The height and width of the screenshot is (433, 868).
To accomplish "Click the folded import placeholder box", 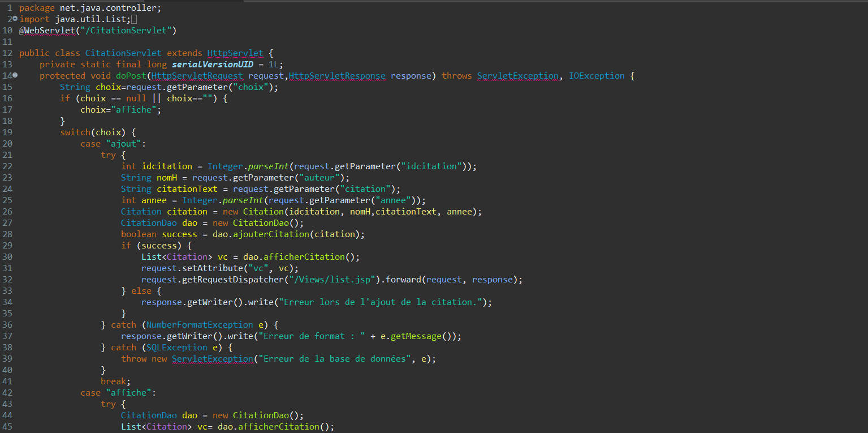I will (134, 19).
